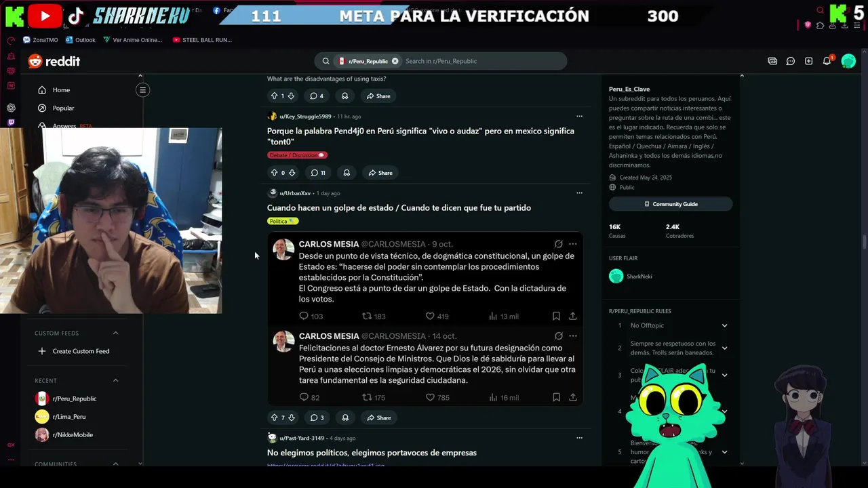Remove the r/Peru_Republic search filter
The width and height of the screenshot is (868, 488).
point(395,61)
